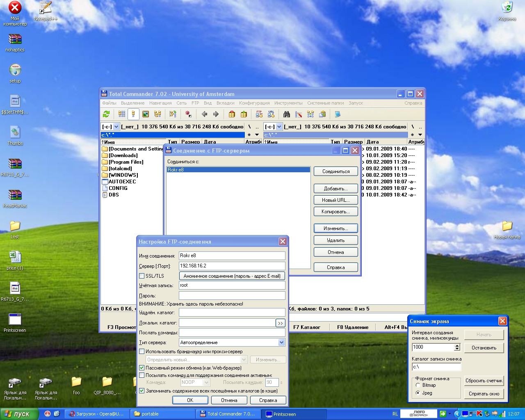
Task: Go forward using the right arrow toolbar icon
Action: point(216,114)
